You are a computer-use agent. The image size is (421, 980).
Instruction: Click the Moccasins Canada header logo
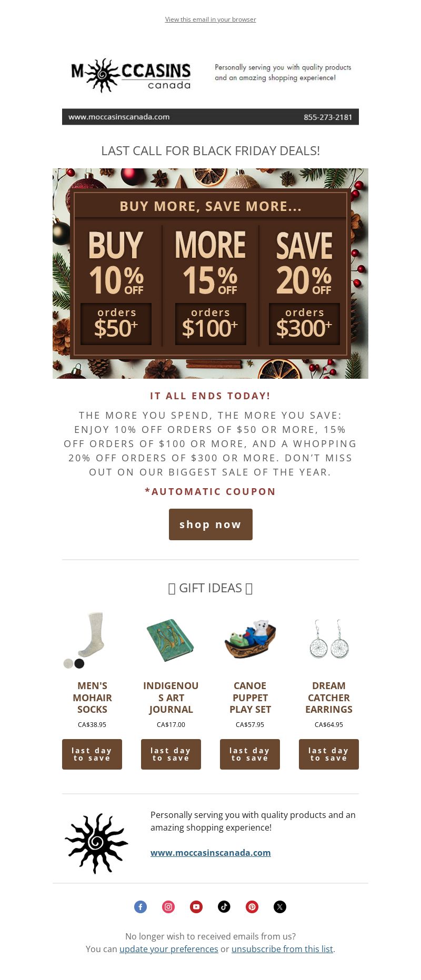(x=131, y=75)
